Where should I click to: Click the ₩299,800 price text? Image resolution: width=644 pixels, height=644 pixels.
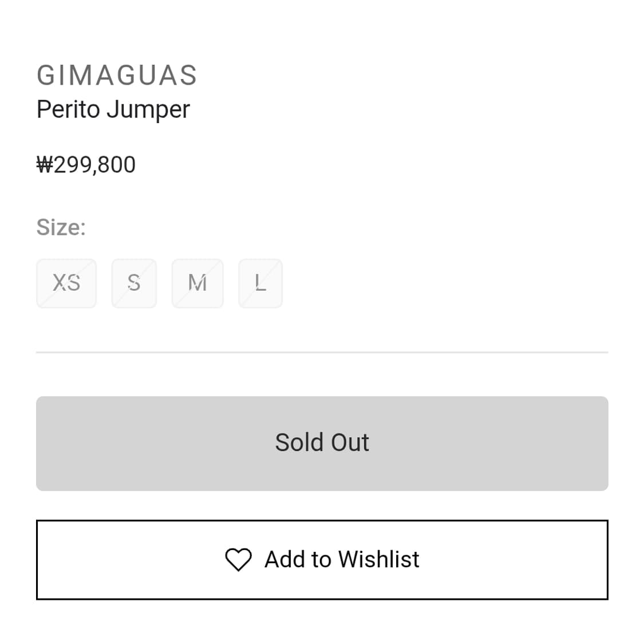point(86,165)
